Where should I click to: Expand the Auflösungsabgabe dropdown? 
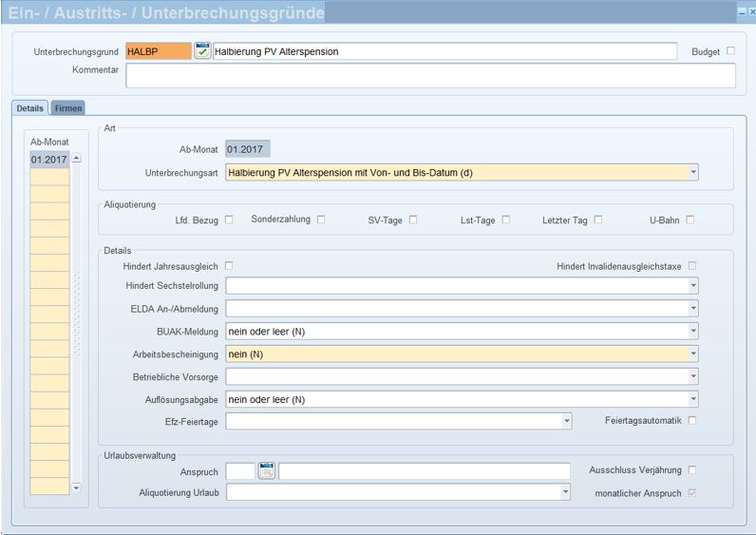click(692, 399)
